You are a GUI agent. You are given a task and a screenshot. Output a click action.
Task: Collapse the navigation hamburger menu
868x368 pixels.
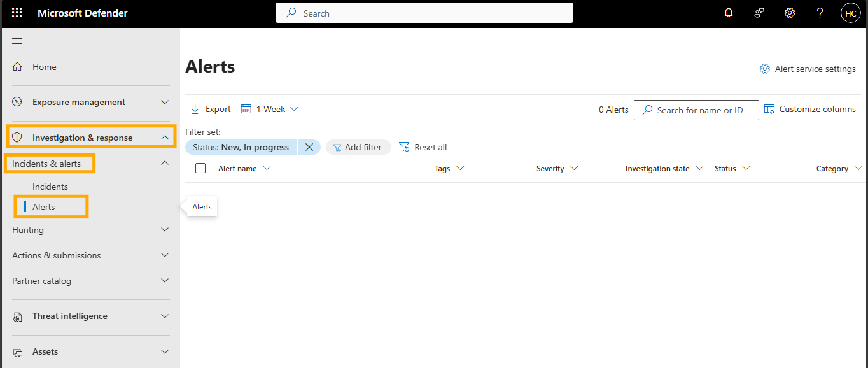click(17, 41)
